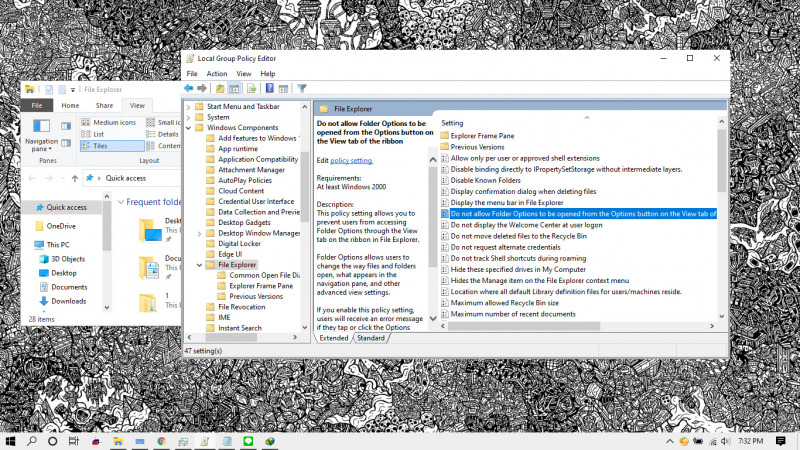Viewport: 800px width, 450px height.
Task: Collapse the File Explorer tree node
Action: coord(199,265)
